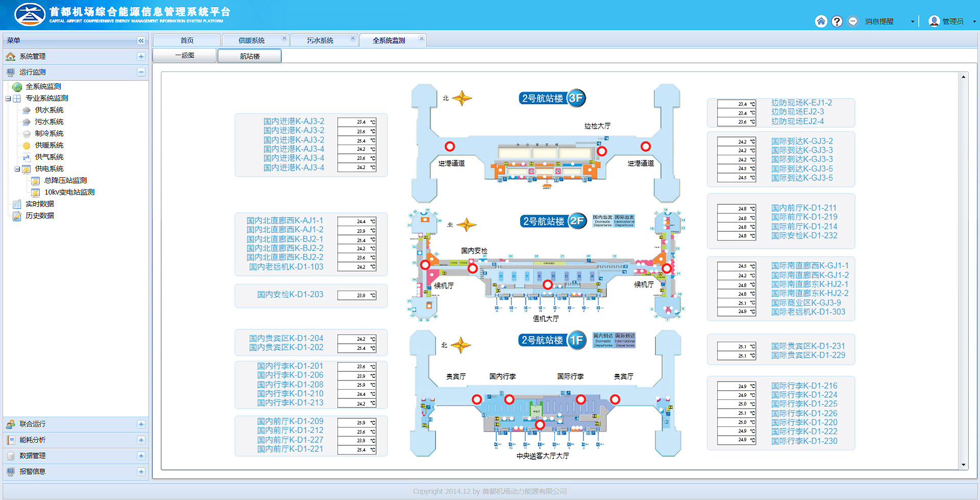980x500 pixels.
Task: Click the scrollbar down arrow
Action: (963, 465)
